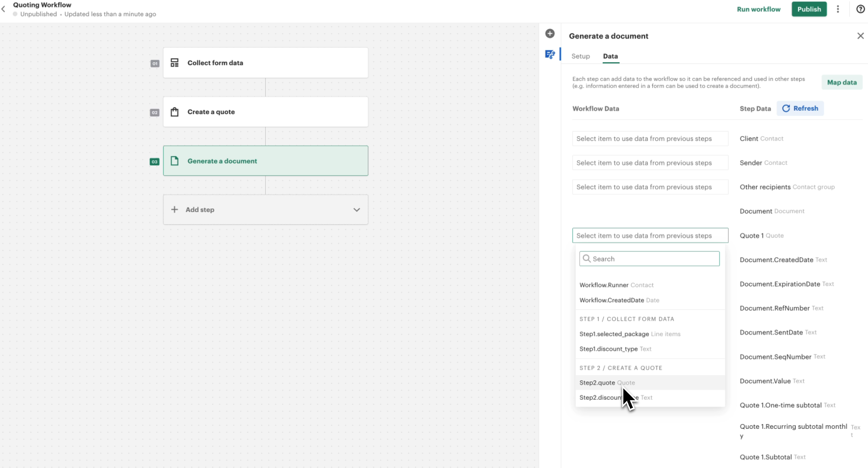868x468 pixels.
Task: Click the plus circle add icon
Action: click(550, 34)
